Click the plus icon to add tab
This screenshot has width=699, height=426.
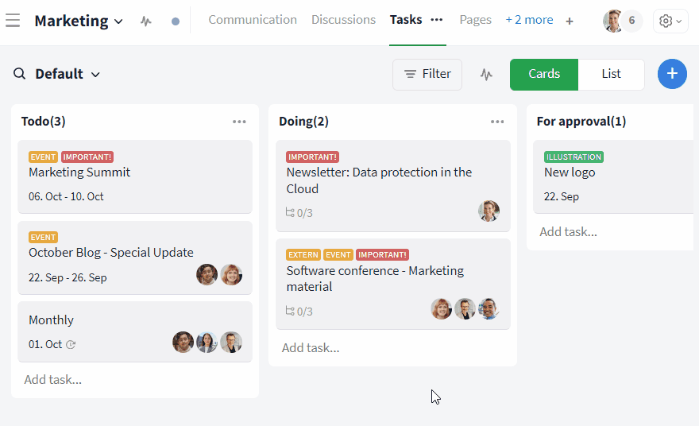570,21
